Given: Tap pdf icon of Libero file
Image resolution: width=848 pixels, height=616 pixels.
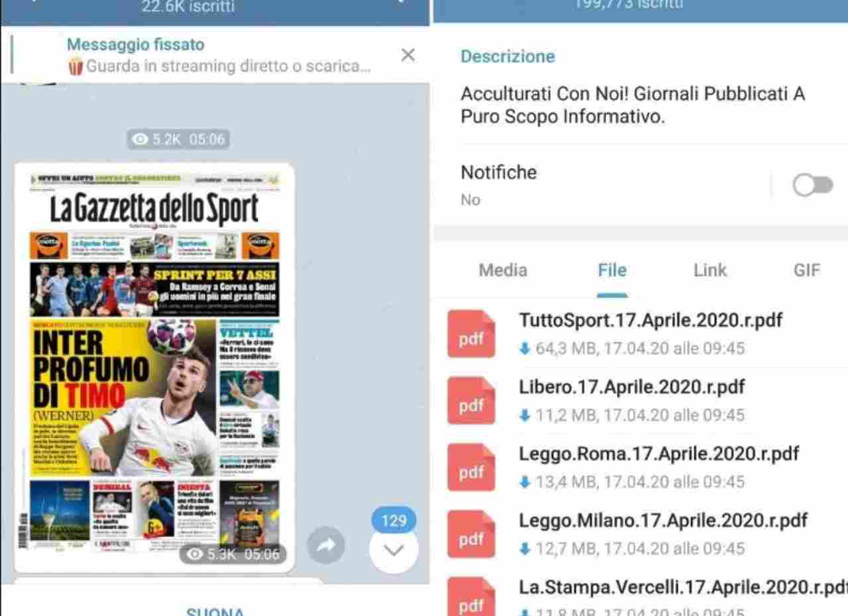Looking at the screenshot, I should (x=471, y=401).
